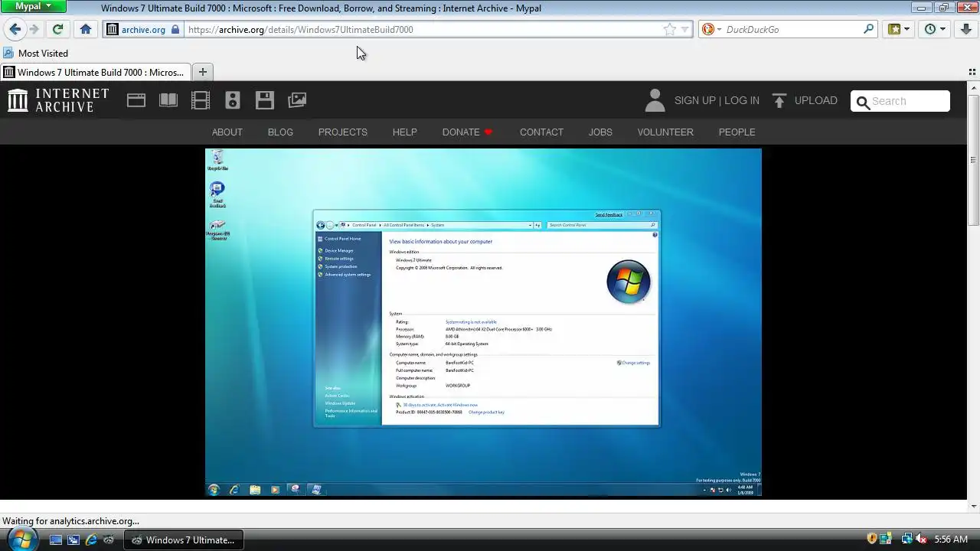Viewport: 980px width, 551px height.
Task: Choose search engine via DuckDuckGo icon dropdown
Action: coord(711,29)
